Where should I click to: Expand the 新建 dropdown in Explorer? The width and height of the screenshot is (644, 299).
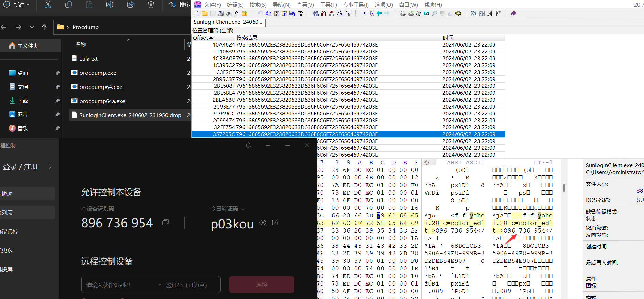pyautogui.click(x=28, y=4)
